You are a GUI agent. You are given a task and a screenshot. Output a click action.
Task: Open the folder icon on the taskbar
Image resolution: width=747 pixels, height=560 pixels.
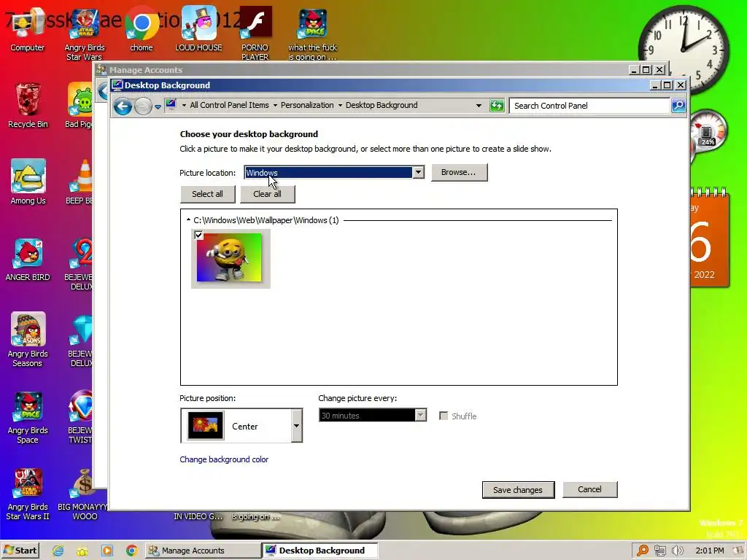[x=83, y=551]
